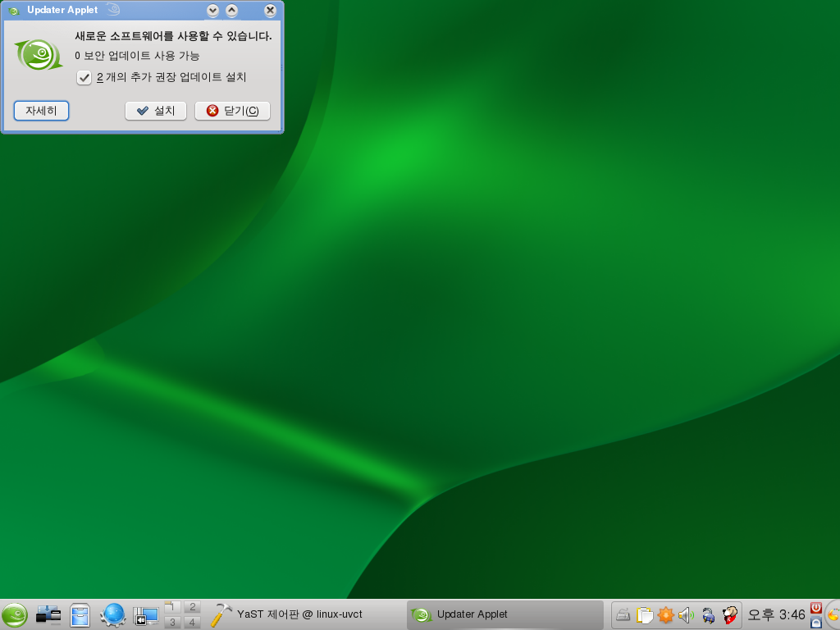
Task: Click the keyboard layout tray icon
Action: click(x=623, y=615)
